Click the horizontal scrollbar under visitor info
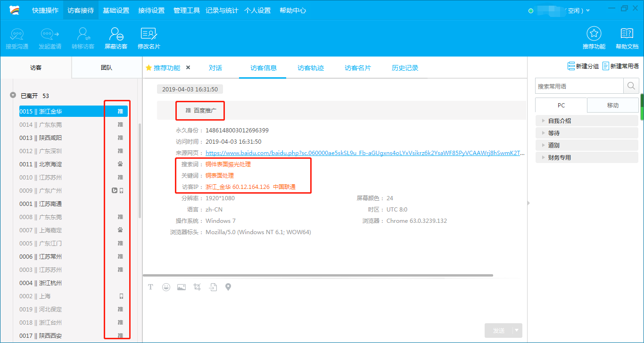644x343 pixels. 318,275
